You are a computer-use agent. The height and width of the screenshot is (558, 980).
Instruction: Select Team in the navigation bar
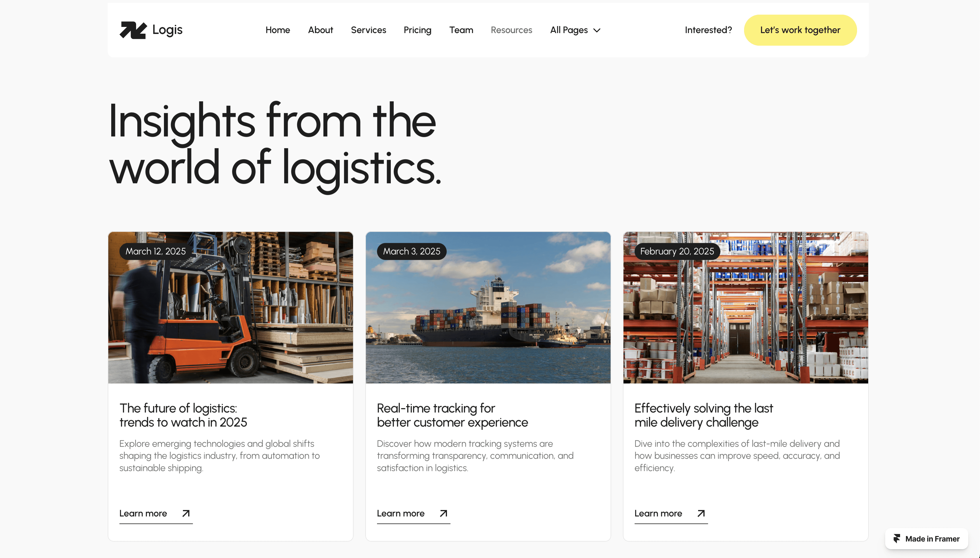pos(461,30)
